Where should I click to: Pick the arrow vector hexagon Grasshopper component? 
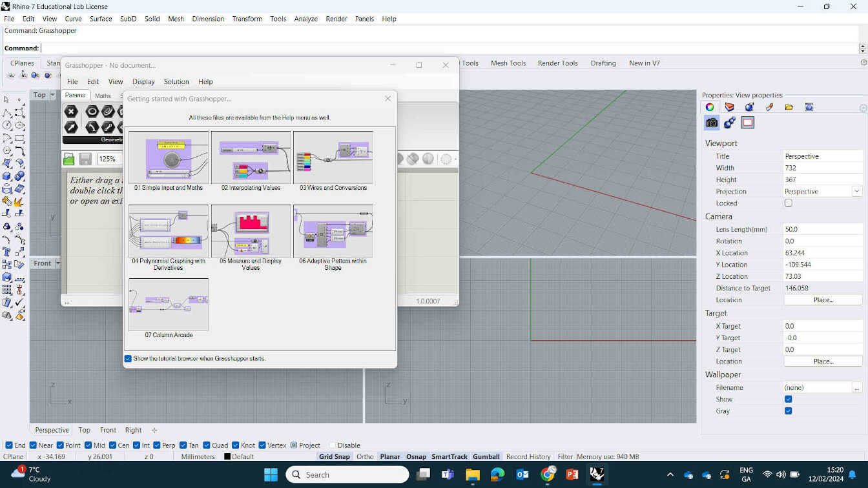pyautogui.click(x=71, y=127)
